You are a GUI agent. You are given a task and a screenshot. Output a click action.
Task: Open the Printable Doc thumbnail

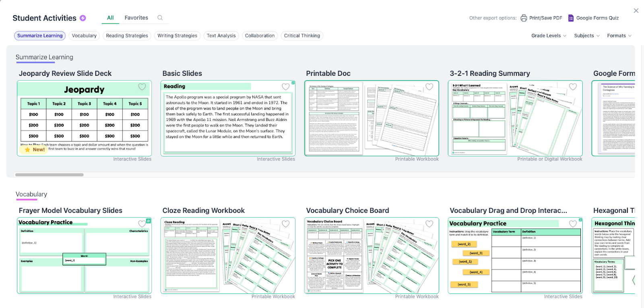point(372,118)
